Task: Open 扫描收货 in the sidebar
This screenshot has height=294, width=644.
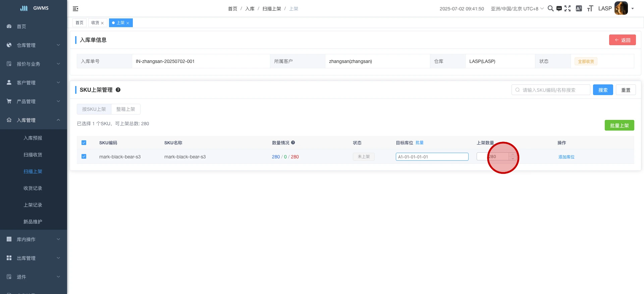Action: coord(33,155)
